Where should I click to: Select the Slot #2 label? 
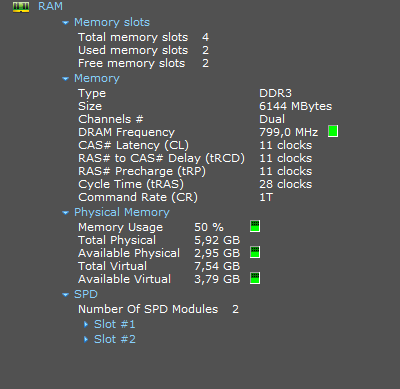115,339
